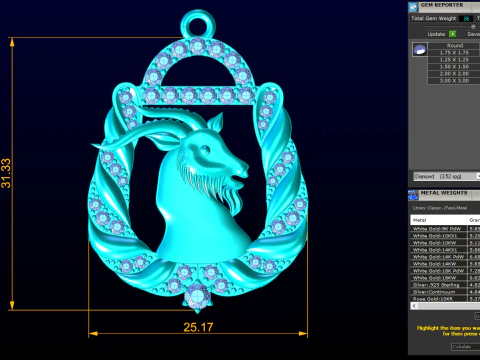Click the Metal Weights scale icon
This screenshot has height=360, width=480.
pyautogui.click(x=413, y=195)
